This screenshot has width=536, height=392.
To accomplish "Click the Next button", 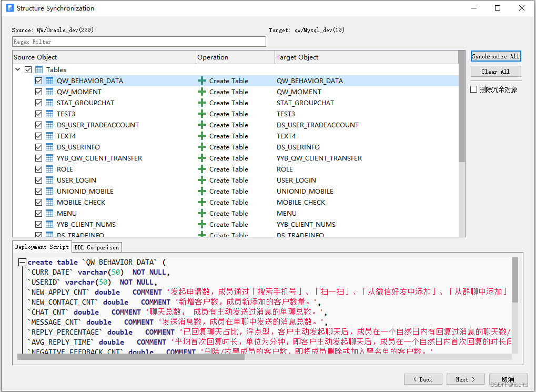I will coord(465,379).
